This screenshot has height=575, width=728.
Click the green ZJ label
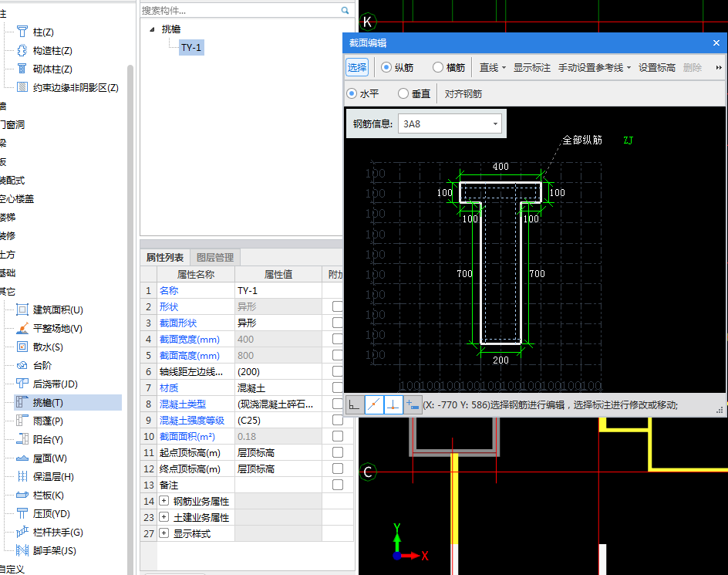628,140
